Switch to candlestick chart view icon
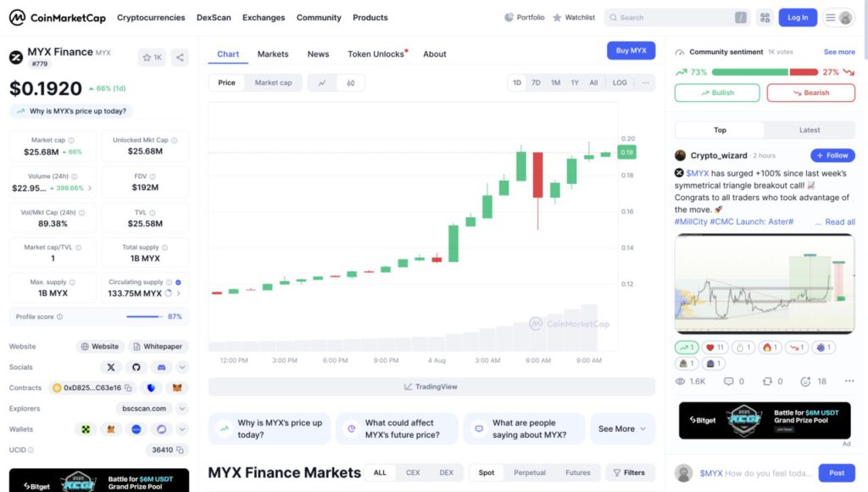 coord(350,83)
